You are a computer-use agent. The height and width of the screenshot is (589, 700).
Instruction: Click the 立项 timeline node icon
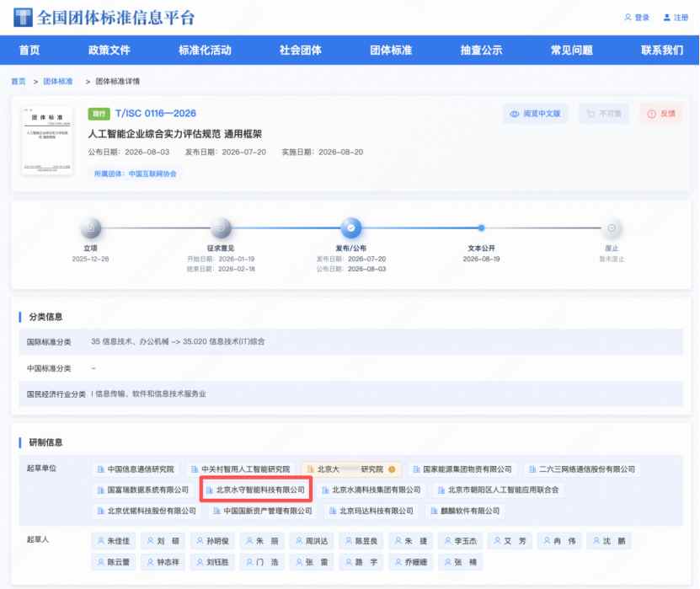click(x=91, y=228)
